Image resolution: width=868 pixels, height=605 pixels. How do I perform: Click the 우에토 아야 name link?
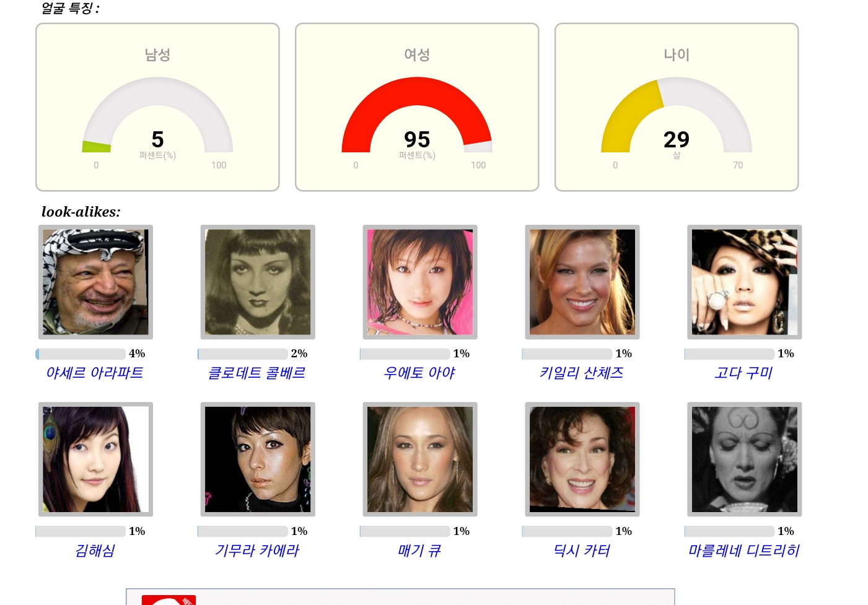pos(419,373)
